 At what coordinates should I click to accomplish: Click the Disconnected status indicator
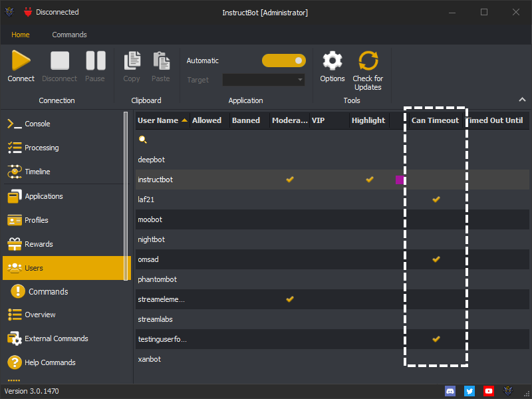(x=51, y=12)
